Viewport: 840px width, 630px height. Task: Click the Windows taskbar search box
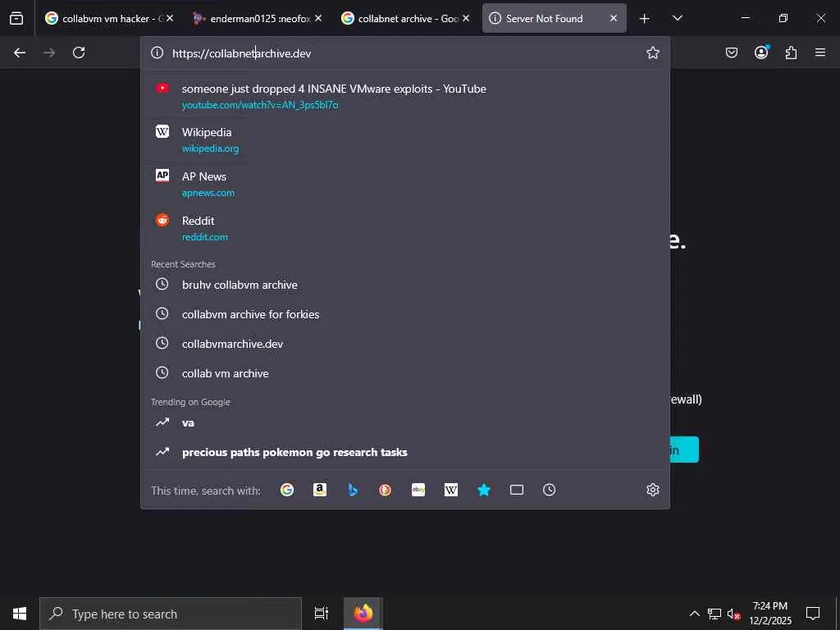[x=171, y=614]
